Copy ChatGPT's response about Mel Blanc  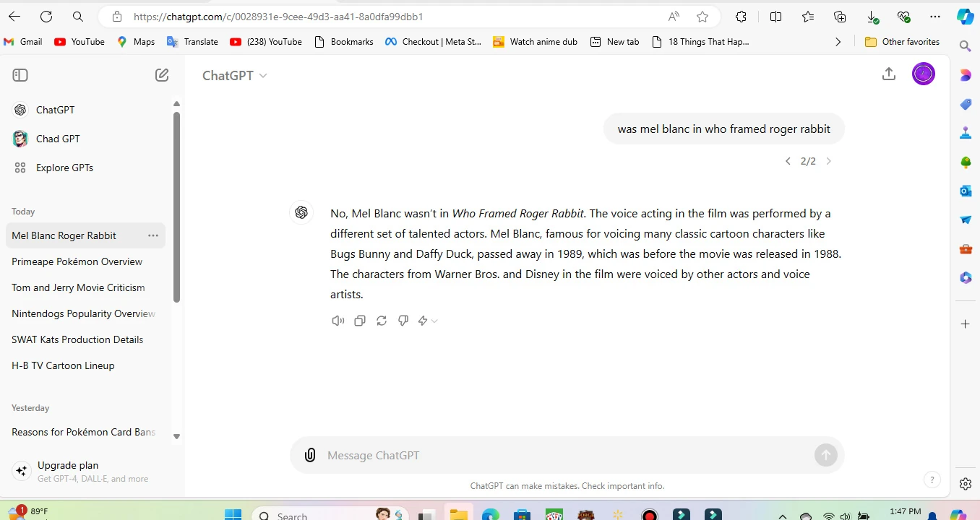tap(359, 320)
